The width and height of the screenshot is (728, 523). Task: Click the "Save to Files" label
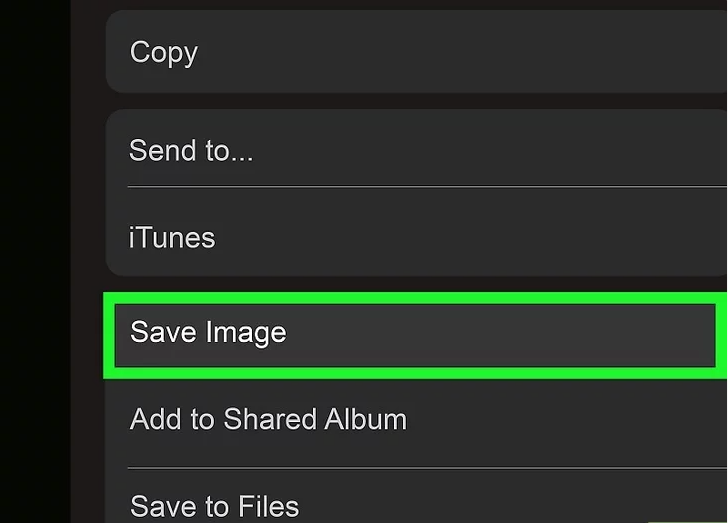click(x=214, y=503)
